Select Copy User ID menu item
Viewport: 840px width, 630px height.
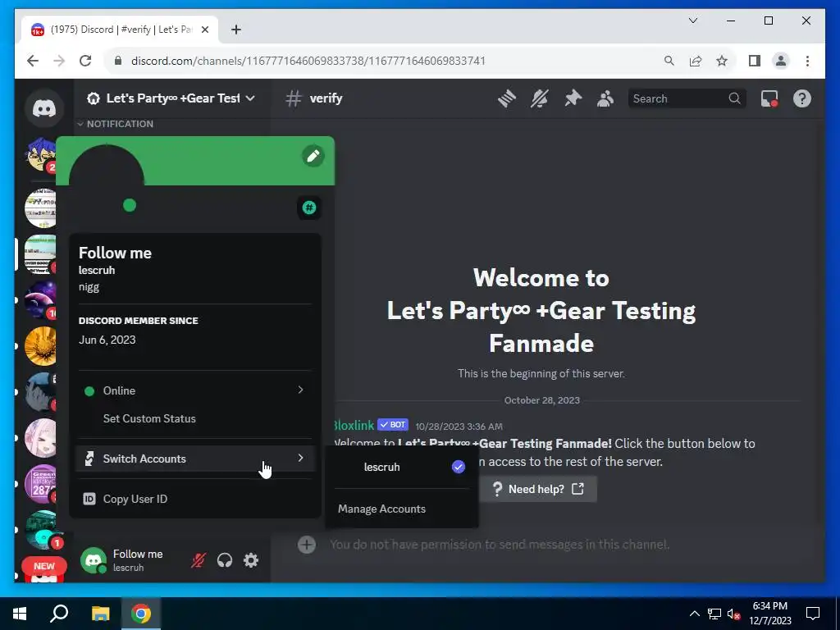tap(195, 499)
